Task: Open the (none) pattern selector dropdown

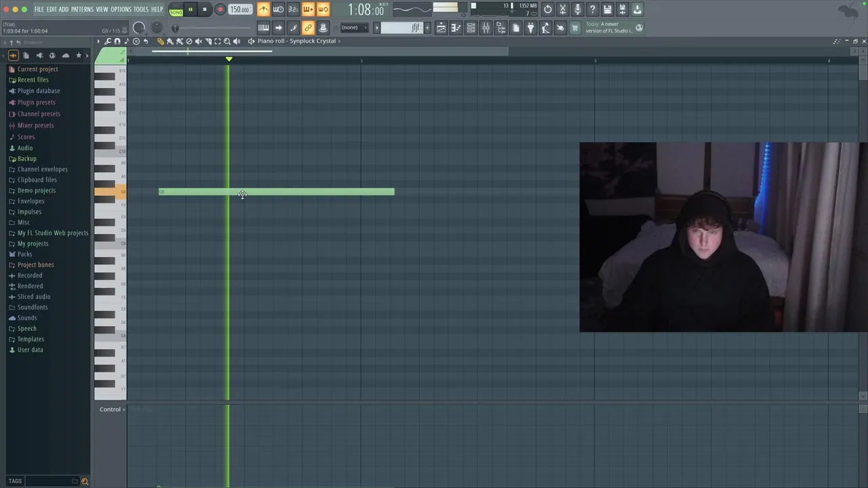Action: pos(355,28)
